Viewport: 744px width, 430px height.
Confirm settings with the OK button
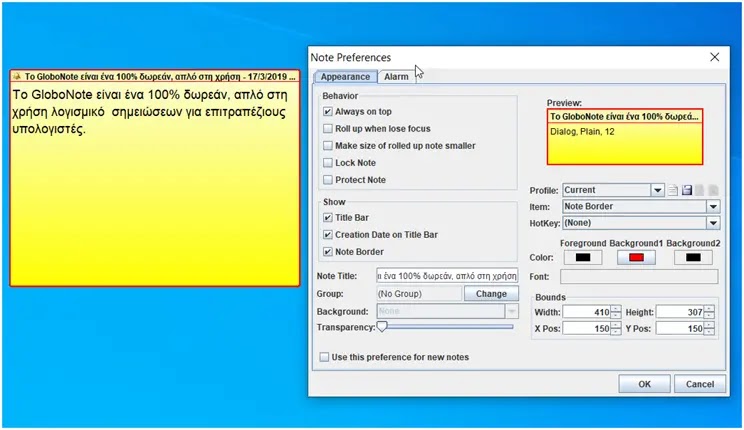[x=644, y=384]
